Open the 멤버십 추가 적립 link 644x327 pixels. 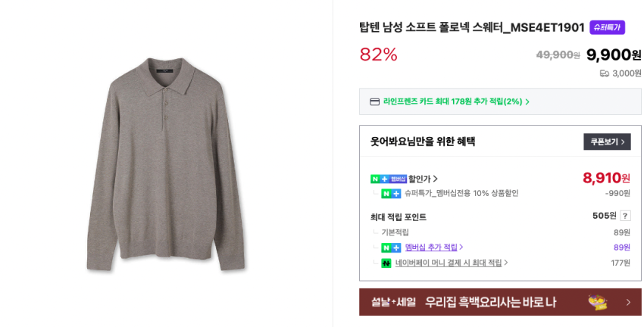431,248
